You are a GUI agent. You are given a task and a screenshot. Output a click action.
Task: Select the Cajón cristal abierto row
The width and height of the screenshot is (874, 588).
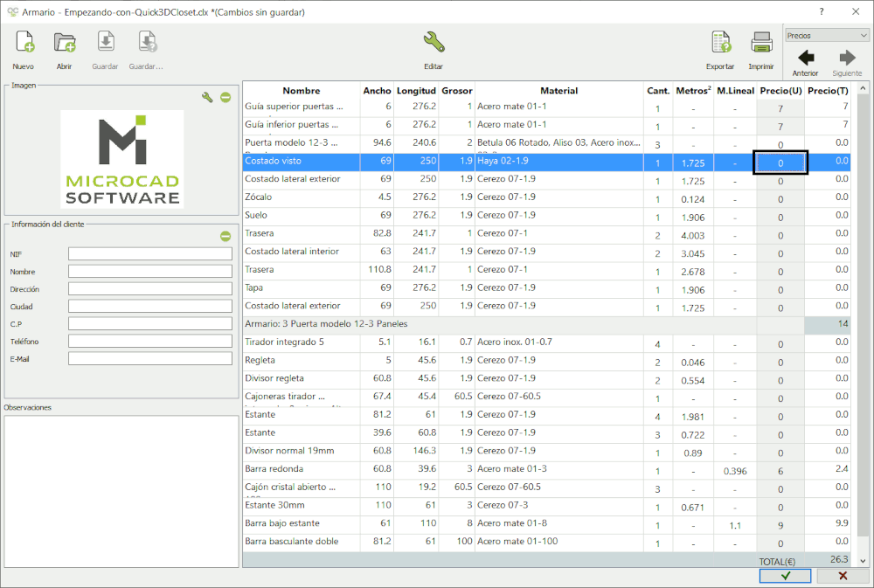coord(547,488)
